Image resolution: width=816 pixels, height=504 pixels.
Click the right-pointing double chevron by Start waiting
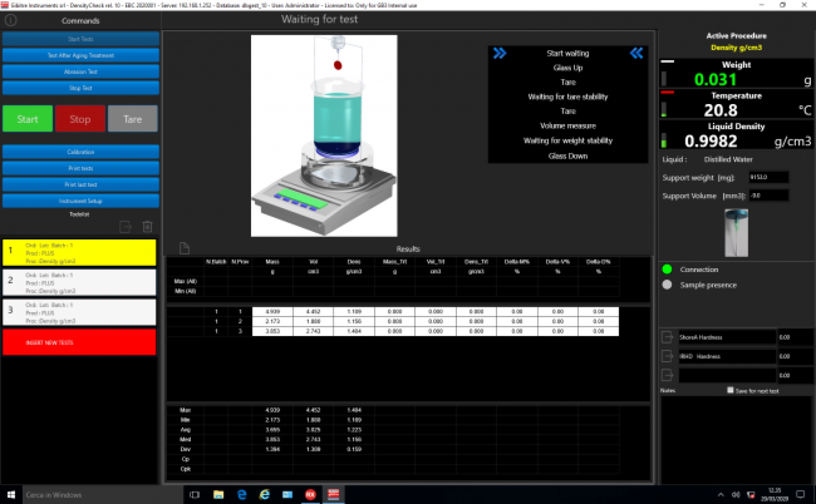[500, 53]
